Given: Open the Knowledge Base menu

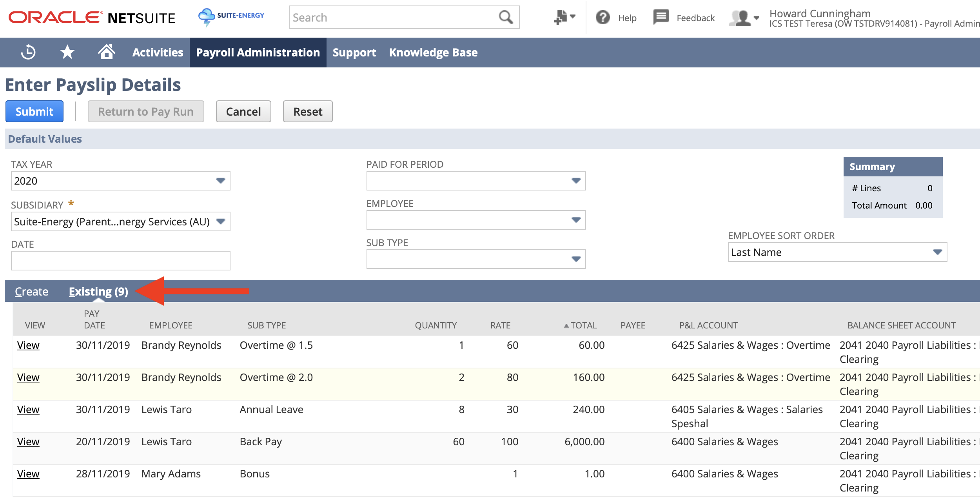Looking at the screenshot, I should [433, 52].
